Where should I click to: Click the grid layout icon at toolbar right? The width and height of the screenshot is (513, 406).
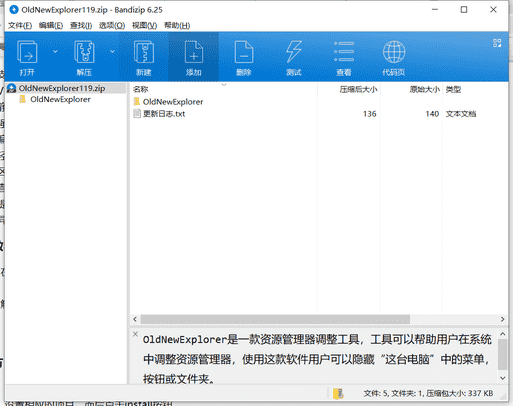point(497,43)
